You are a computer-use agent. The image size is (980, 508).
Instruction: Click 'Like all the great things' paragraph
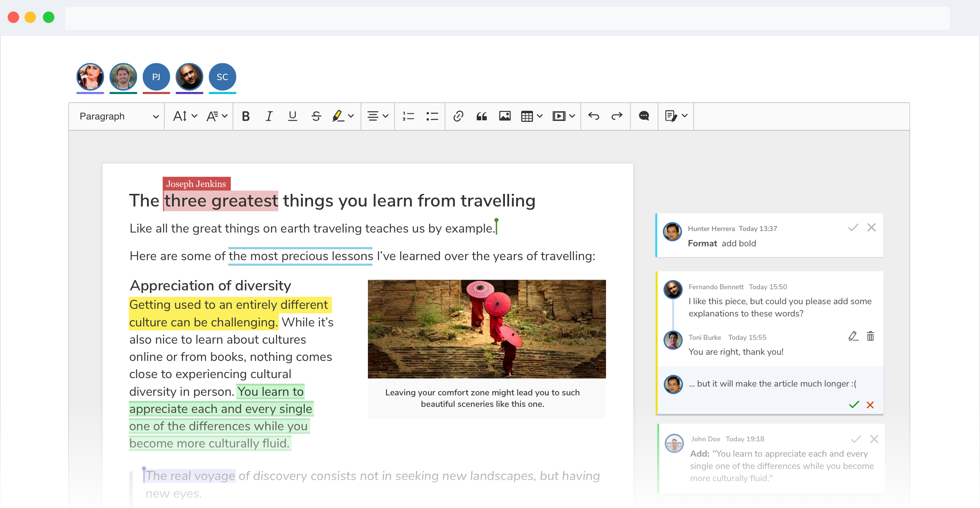[x=312, y=228]
